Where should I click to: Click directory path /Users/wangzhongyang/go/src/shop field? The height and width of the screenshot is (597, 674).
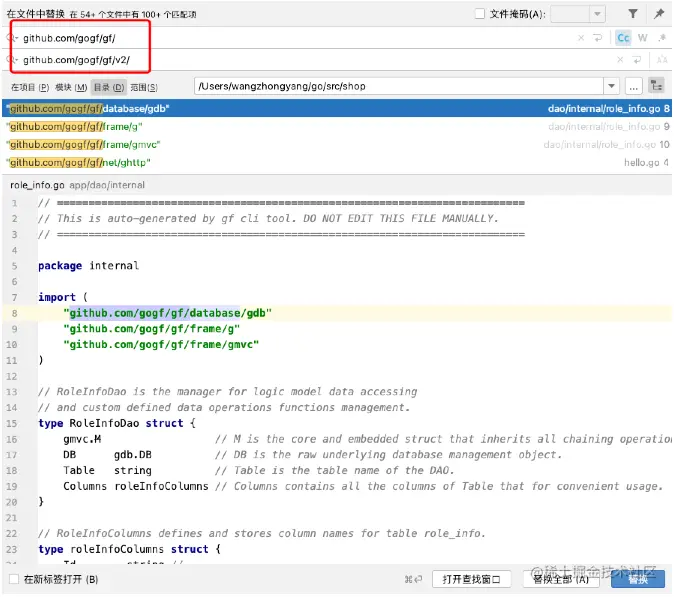(x=398, y=86)
